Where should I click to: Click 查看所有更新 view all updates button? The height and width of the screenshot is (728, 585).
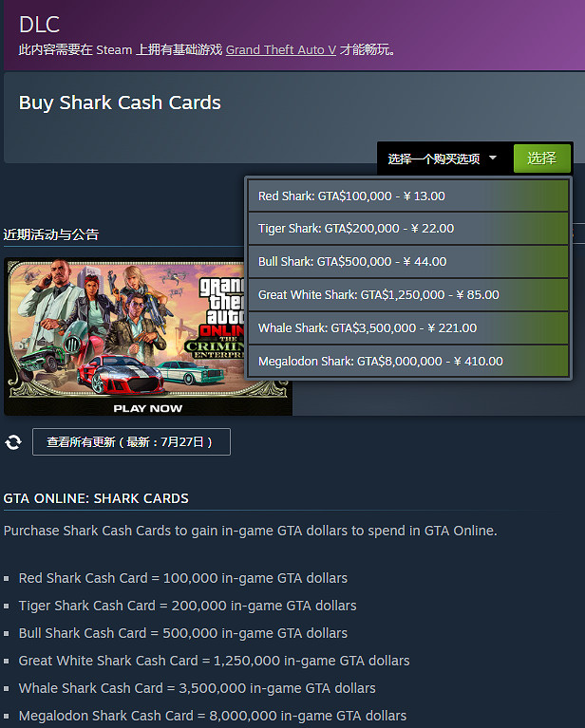tap(131, 441)
